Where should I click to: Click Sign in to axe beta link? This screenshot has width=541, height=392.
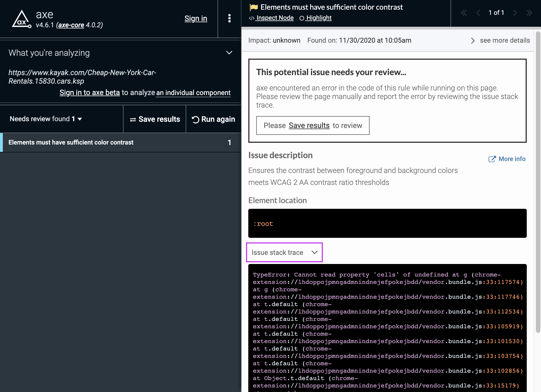[x=90, y=92]
